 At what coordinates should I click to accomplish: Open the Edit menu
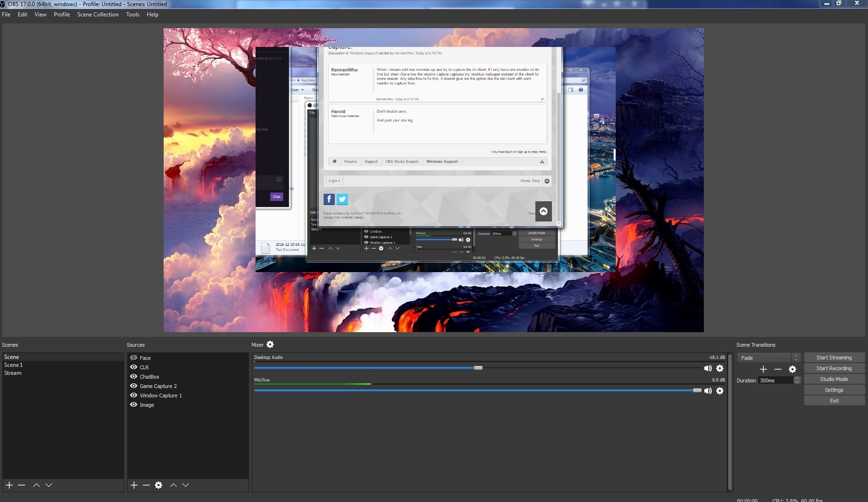click(x=23, y=15)
